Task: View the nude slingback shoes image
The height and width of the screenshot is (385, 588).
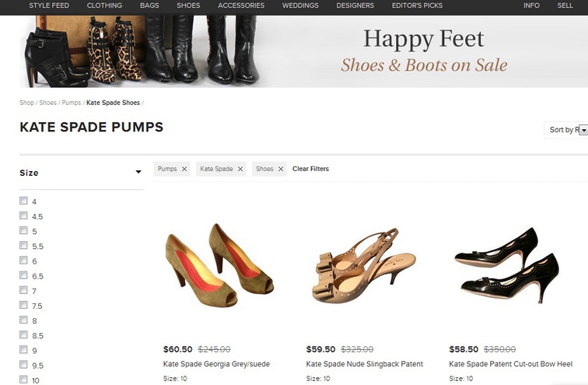Action: [364, 265]
